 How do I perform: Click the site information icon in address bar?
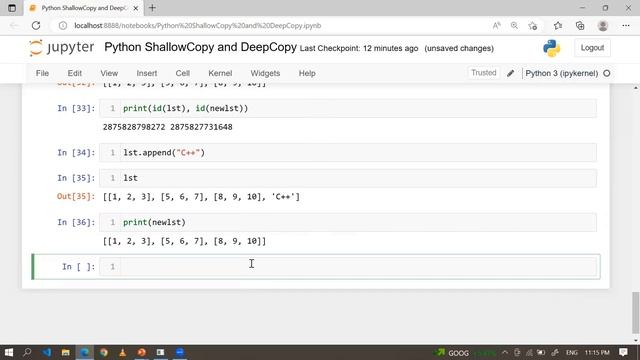(62, 25)
